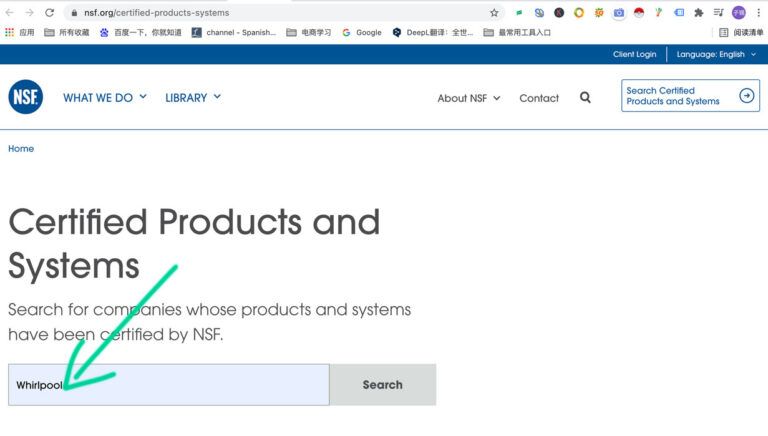Click the green flag extension icon
768x436 pixels.
point(519,13)
